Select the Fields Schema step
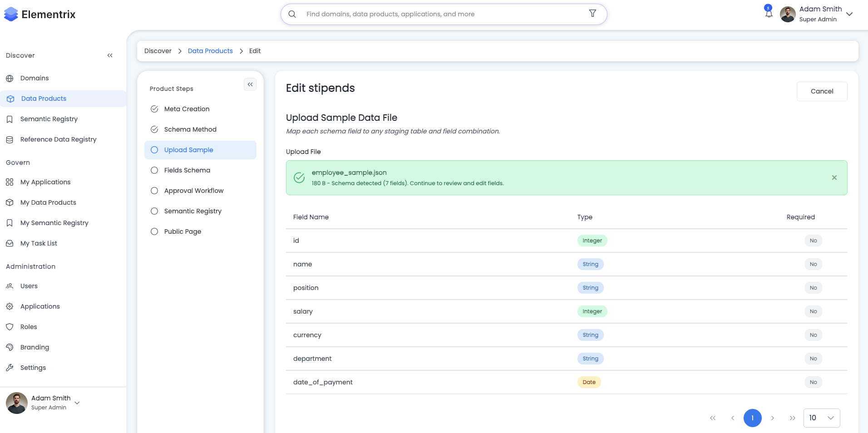 point(187,170)
